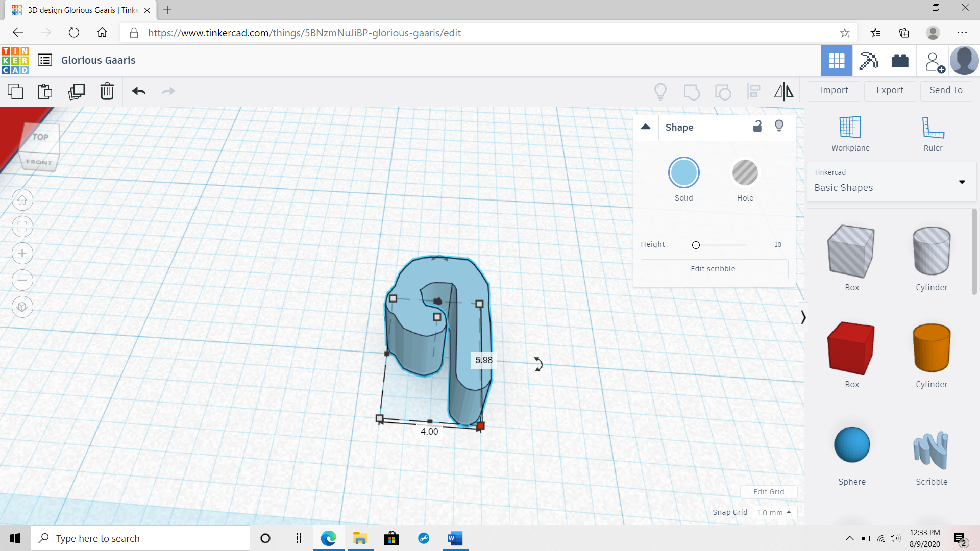Click the Group shapes icon
The image size is (980, 551).
pyautogui.click(x=692, y=92)
